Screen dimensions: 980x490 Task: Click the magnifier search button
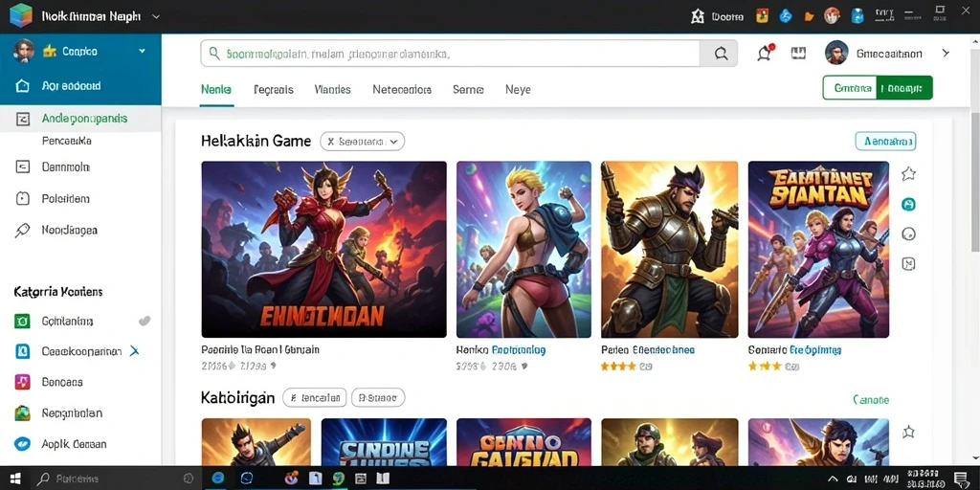[719, 54]
